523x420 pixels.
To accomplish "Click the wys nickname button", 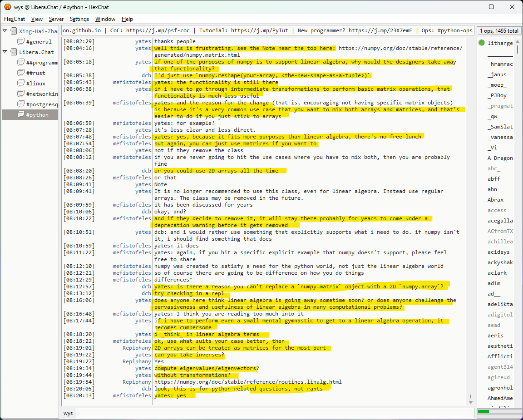I will [68, 413].
